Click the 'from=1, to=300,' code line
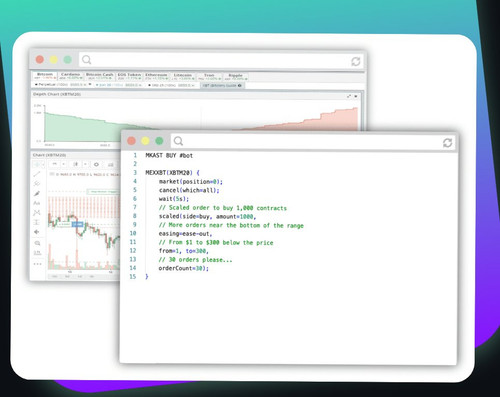This screenshot has width=500, height=397. pos(184,251)
